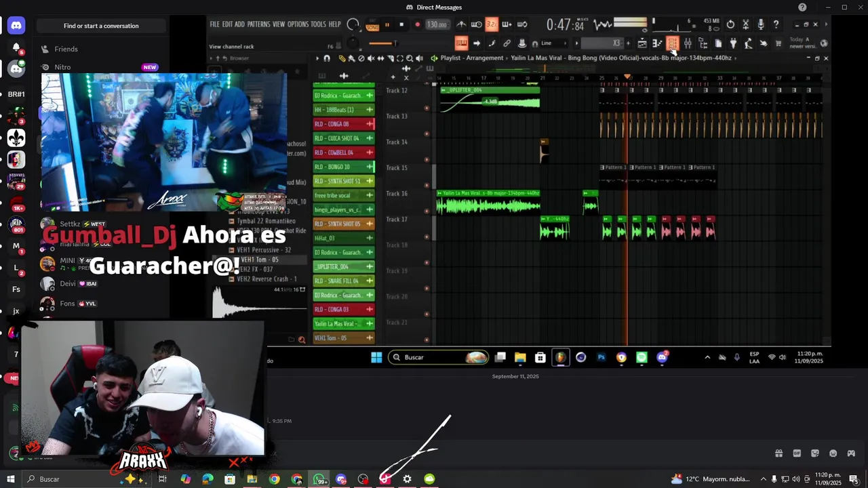Screen dimensions: 868x488
Task: Open the Playlist options arrow menu
Action: tap(317, 58)
